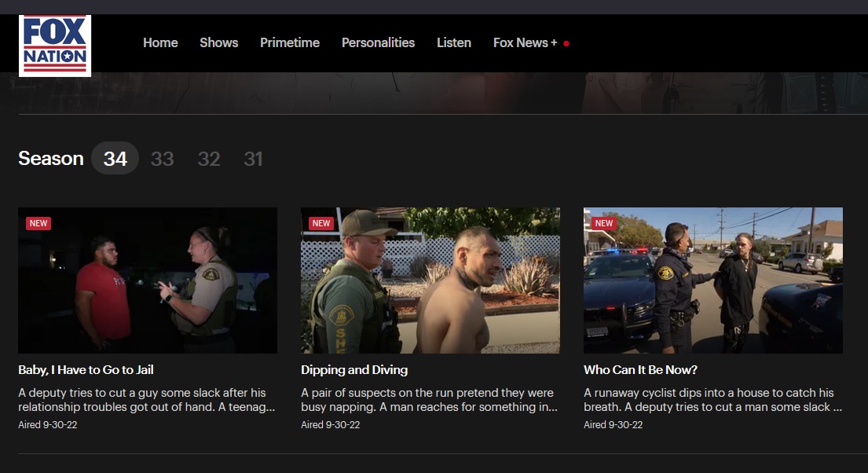Screen dimensions: 868x473
Task: Open the Listen section
Action: coord(454,43)
